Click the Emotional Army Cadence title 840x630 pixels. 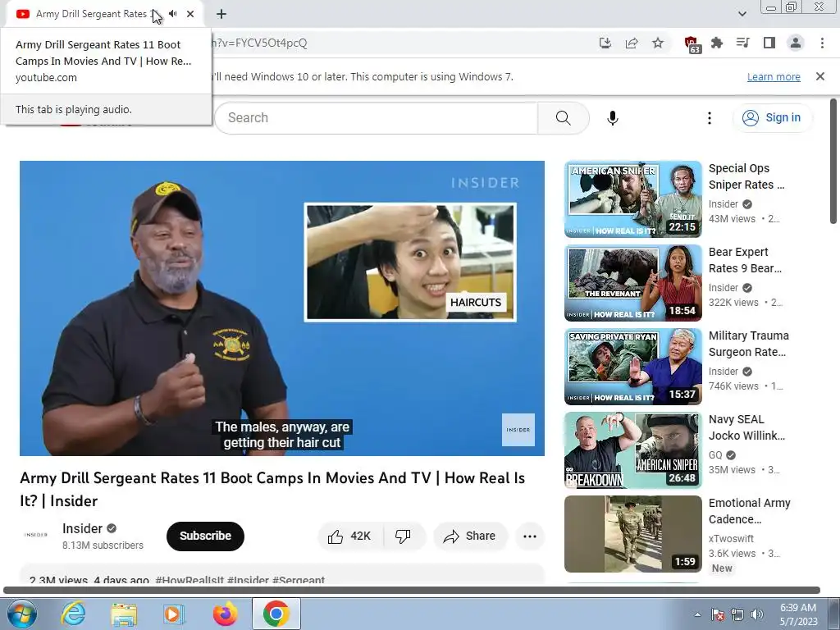[750, 511]
